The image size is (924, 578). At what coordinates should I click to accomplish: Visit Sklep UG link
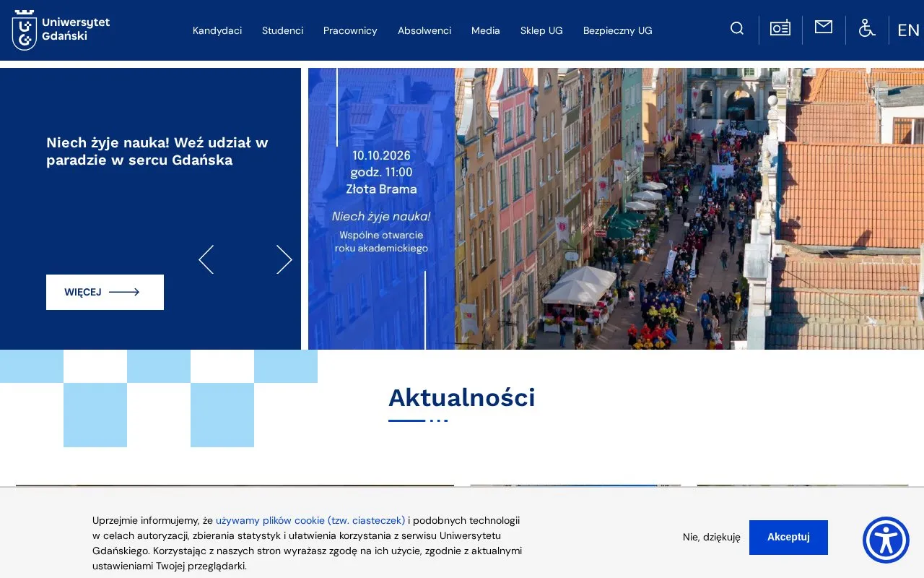[541, 30]
